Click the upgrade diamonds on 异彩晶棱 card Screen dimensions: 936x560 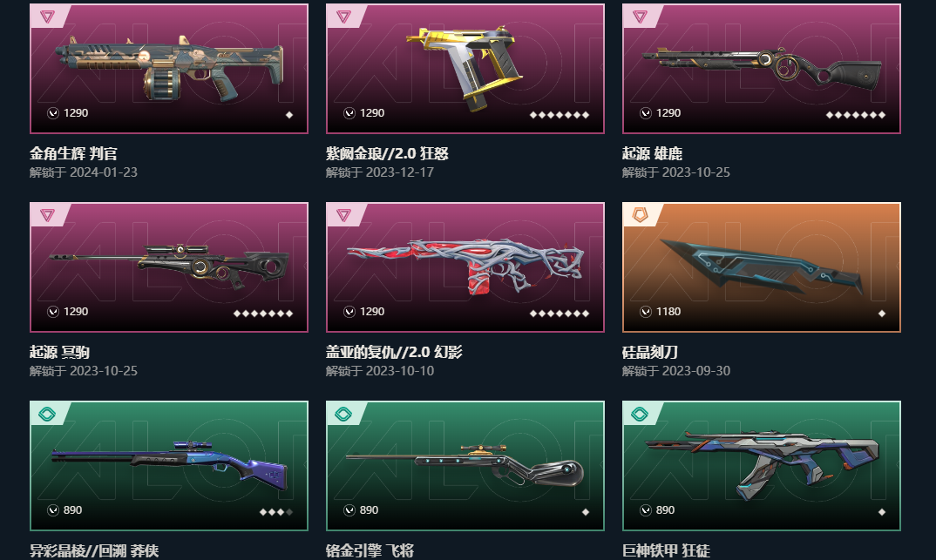click(x=275, y=512)
